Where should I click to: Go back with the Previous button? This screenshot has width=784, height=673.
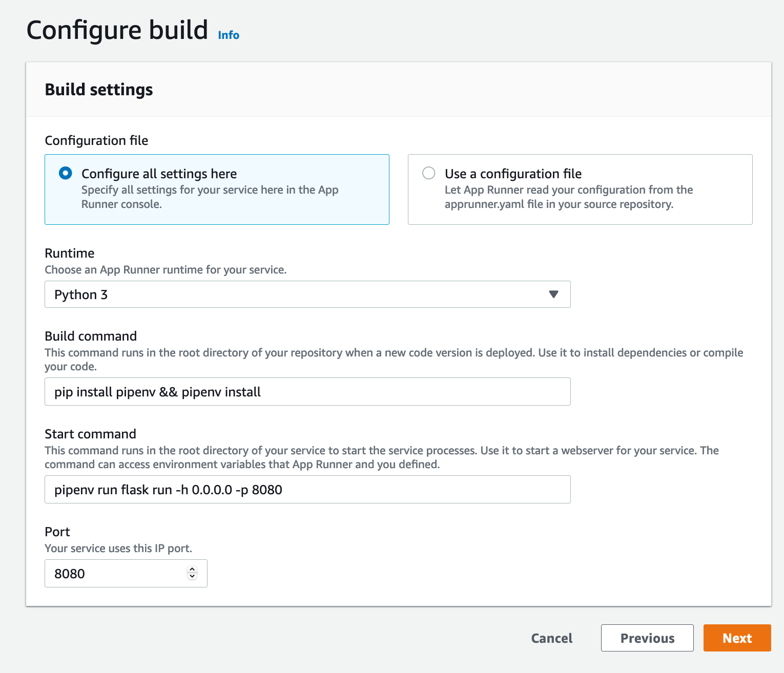[x=647, y=638]
